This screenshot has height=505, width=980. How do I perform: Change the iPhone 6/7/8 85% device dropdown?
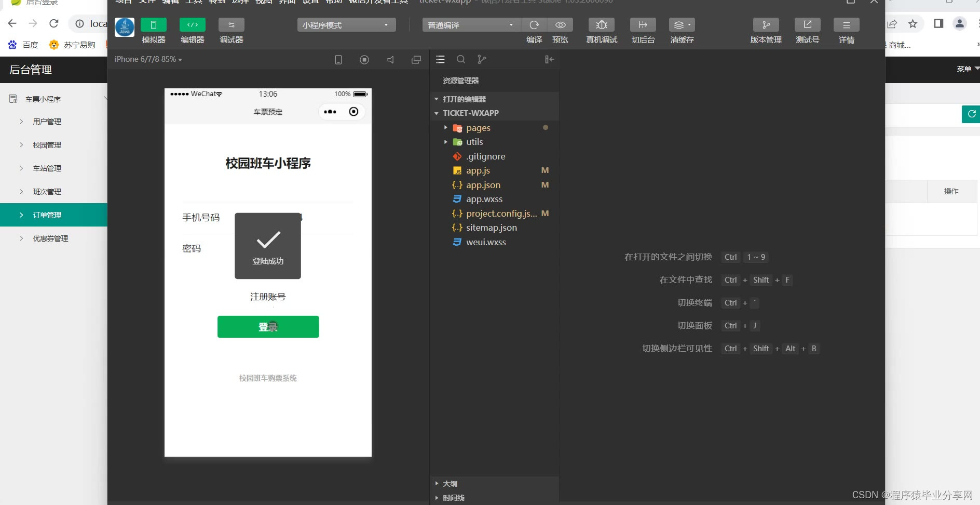point(148,59)
